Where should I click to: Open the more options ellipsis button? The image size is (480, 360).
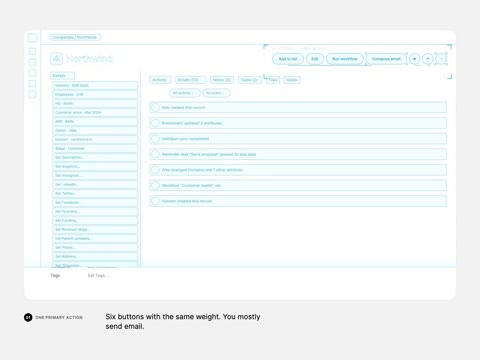[x=441, y=59]
